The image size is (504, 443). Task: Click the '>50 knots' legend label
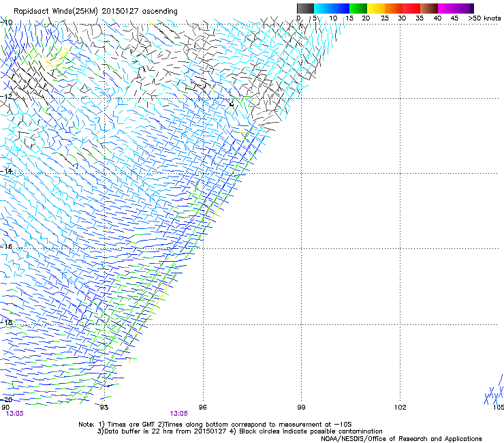pos(484,18)
